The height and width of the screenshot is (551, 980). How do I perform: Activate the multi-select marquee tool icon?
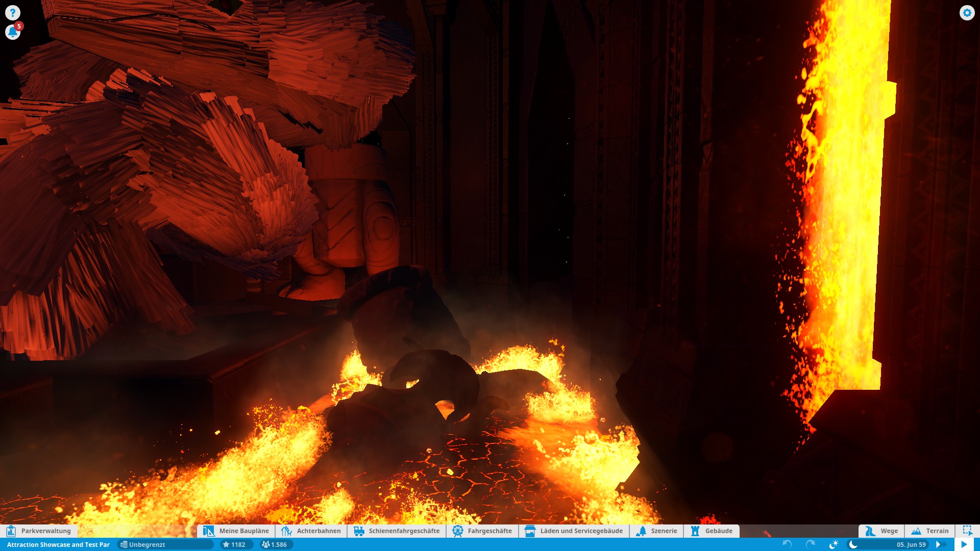coord(967,531)
